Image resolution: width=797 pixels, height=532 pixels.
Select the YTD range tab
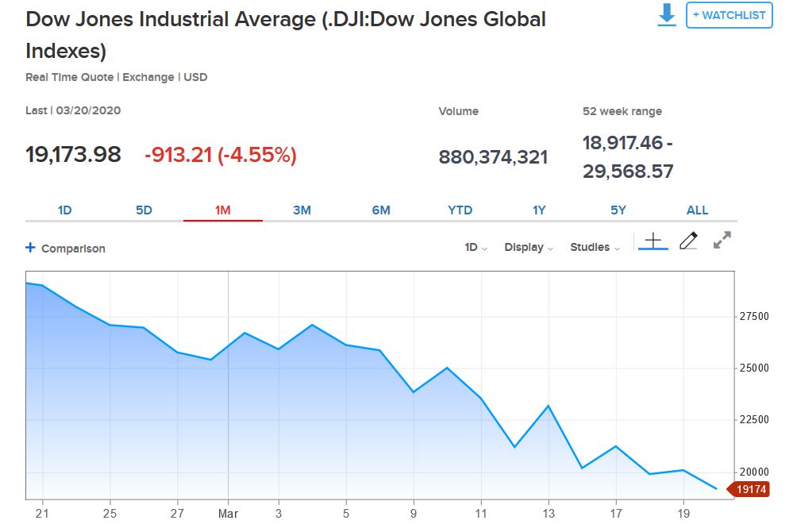[x=460, y=210]
